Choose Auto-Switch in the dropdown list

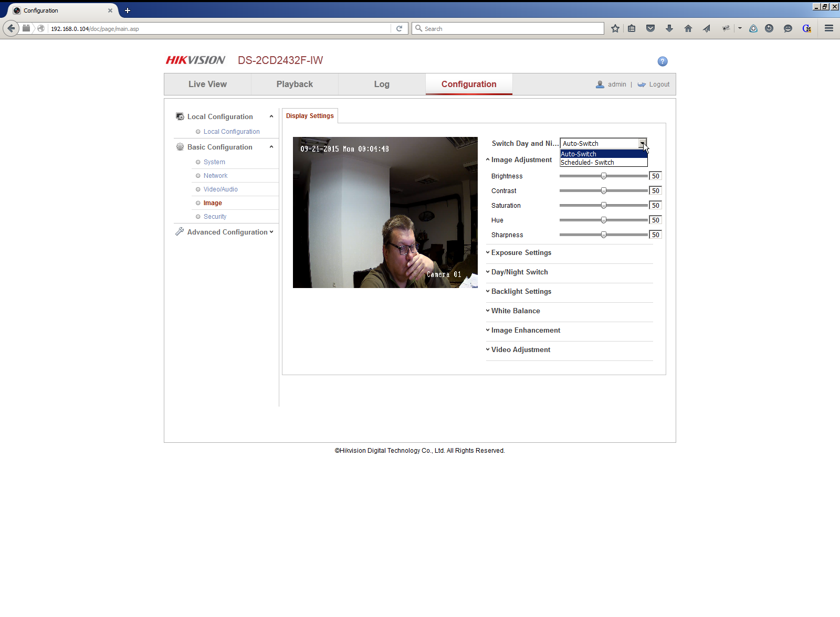click(x=604, y=154)
